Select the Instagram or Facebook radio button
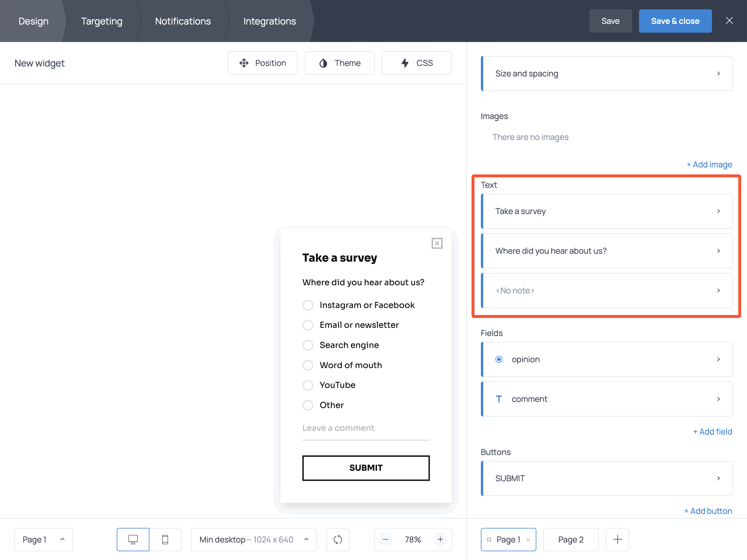The height and width of the screenshot is (560, 747). [x=308, y=305]
